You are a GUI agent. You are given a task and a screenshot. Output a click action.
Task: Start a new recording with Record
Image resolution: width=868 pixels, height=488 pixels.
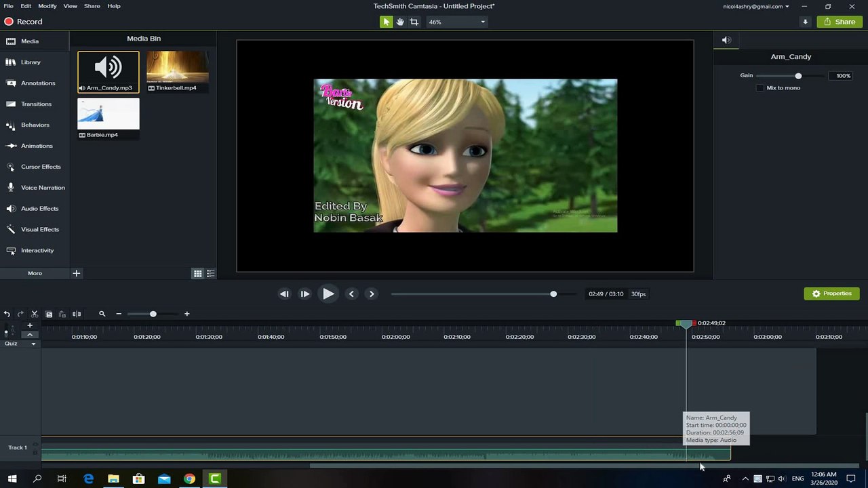point(24,22)
